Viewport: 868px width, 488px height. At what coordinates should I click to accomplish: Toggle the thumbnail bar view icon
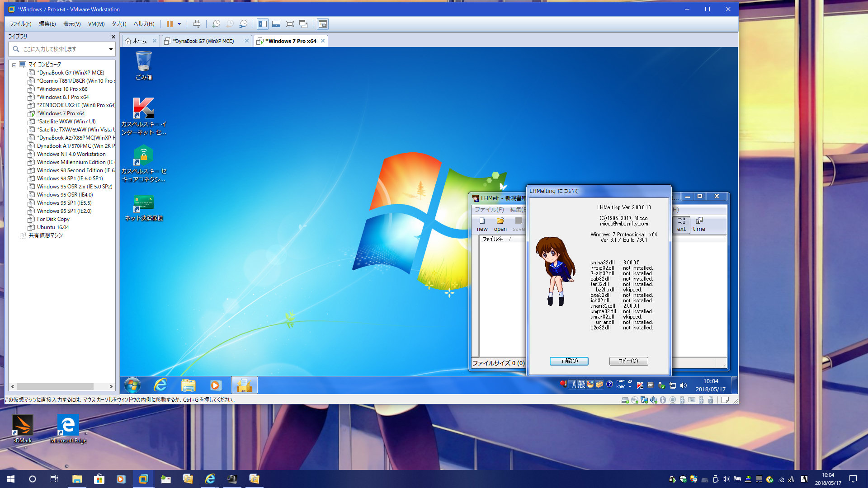pyautogui.click(x=276, y=24)
